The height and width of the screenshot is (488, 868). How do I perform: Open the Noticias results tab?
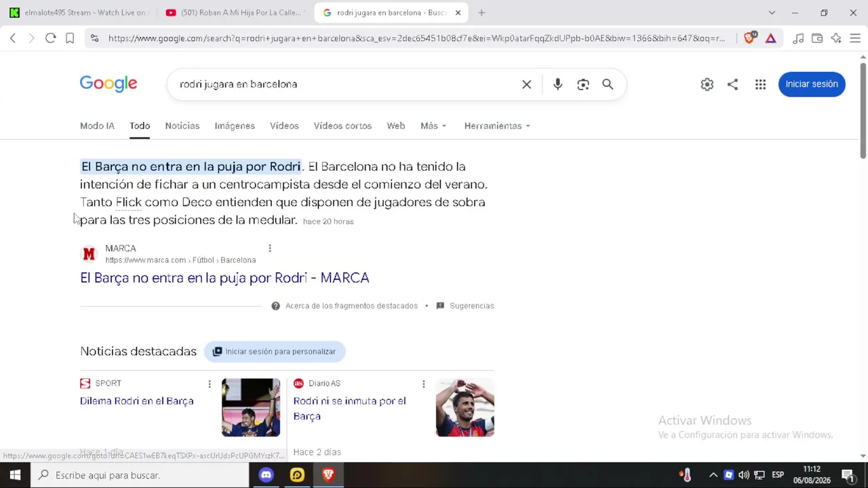tap(182, 126)
